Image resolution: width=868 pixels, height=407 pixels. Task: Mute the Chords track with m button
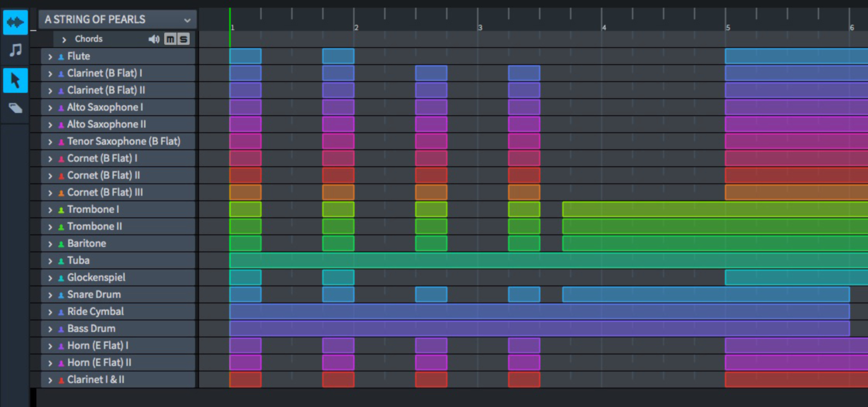pyautogui.click(x=170, y=39)
